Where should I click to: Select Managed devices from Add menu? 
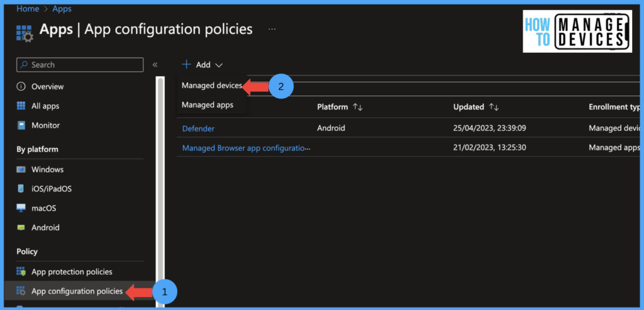[x=211, y=86]
